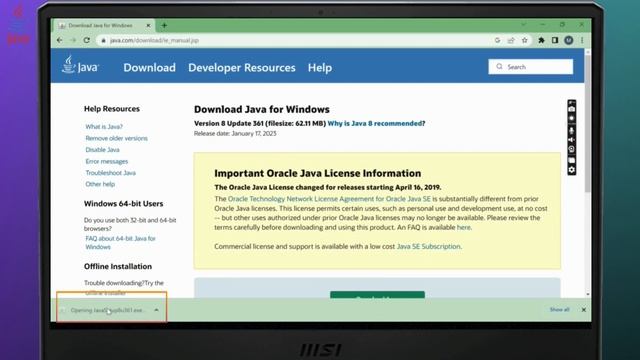Click the FAQ 'here' link
The height and width of the screenshot is (360, 640).
[463, 227]
